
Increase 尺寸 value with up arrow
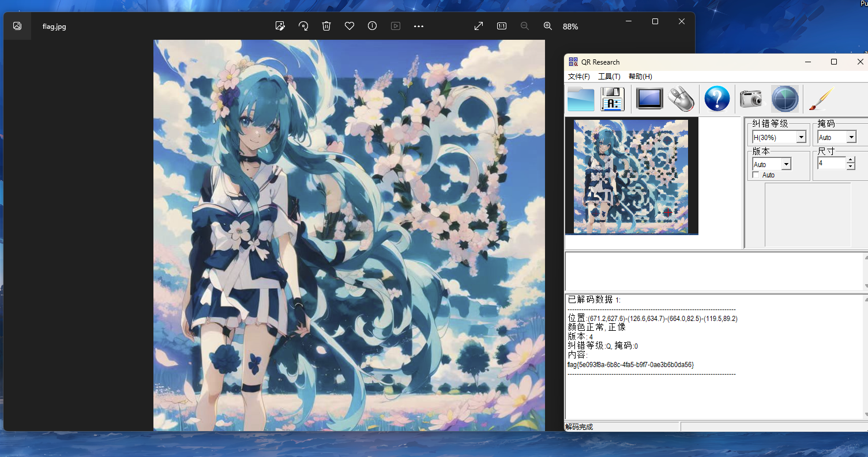pos(850,160)
